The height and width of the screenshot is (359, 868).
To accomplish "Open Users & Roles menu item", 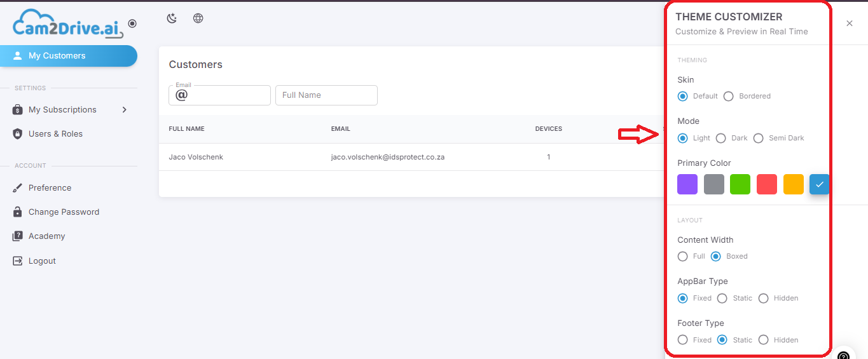I will coord(69,134).
